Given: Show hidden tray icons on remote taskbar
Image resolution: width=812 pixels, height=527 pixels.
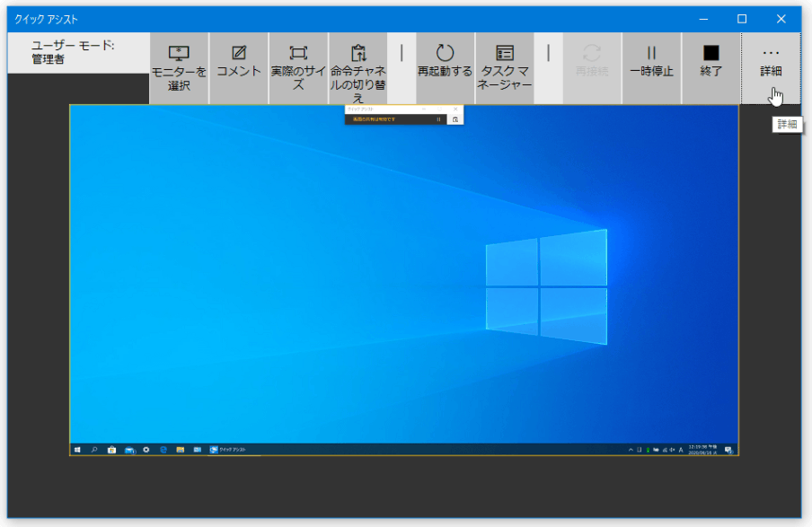Looking at the screenshot, I should coord(631,450).
